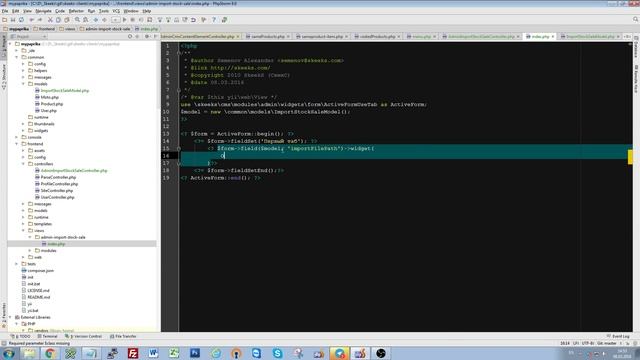Show hidden editor tabs list

click(627, 36)
